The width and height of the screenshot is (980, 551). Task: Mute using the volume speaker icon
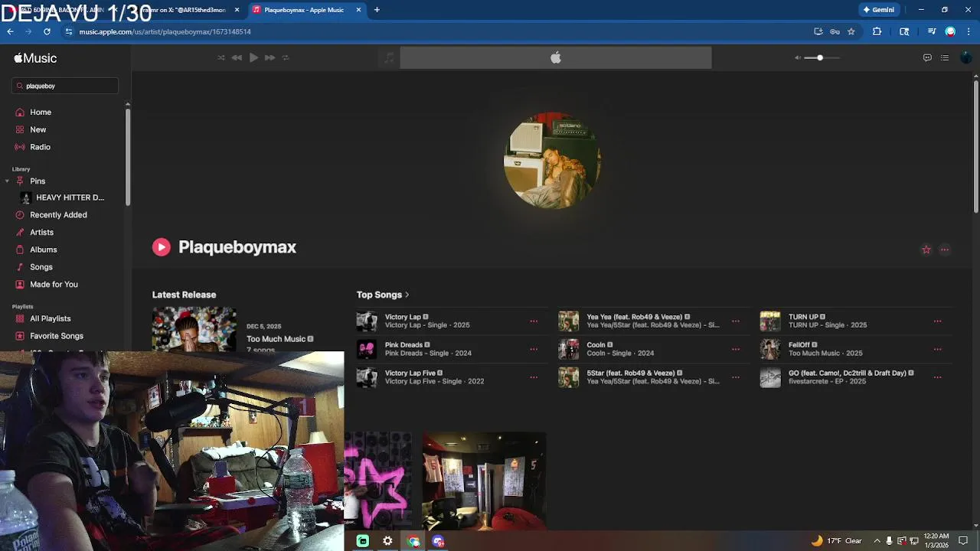coord(797,57)
